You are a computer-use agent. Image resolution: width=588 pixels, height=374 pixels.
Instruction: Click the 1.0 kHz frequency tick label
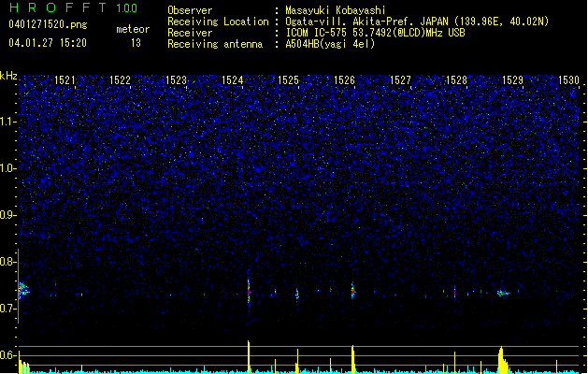pyautogui.click(x=7, y=168)
